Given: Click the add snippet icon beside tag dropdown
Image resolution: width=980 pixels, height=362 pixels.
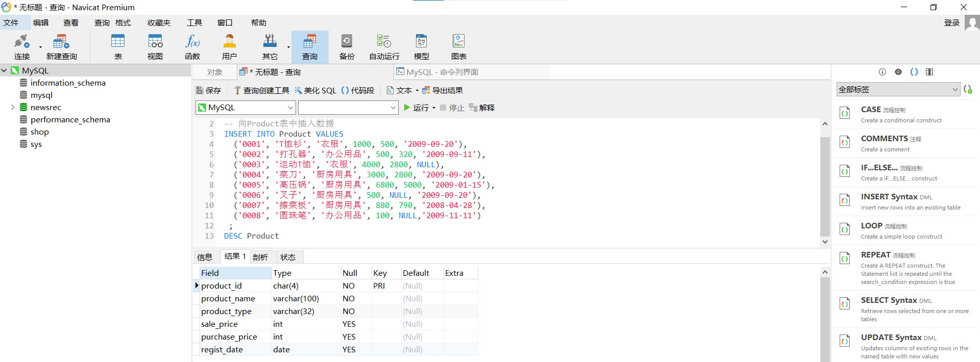Looking at the screenshot, I should pyautogui.click(x=968, y=89).
